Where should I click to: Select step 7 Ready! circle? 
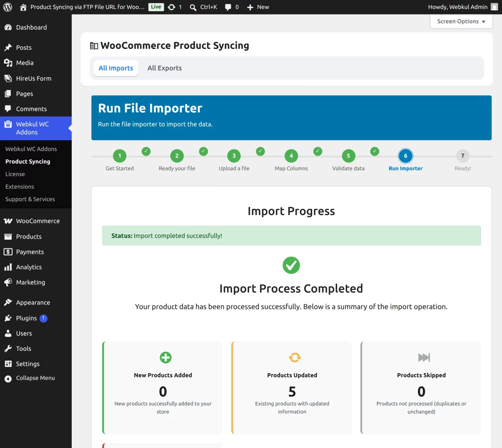click(x=463, y=156)
